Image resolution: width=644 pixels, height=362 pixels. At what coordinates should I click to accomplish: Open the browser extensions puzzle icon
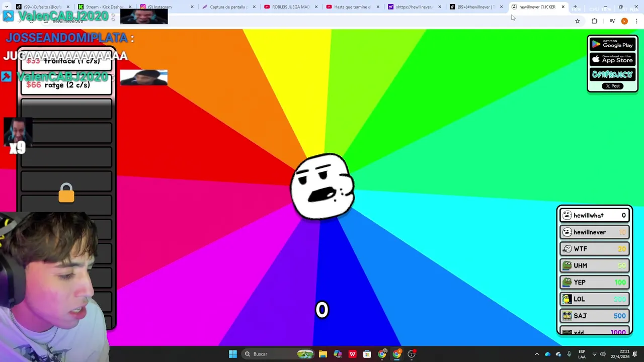pos(595,21)
